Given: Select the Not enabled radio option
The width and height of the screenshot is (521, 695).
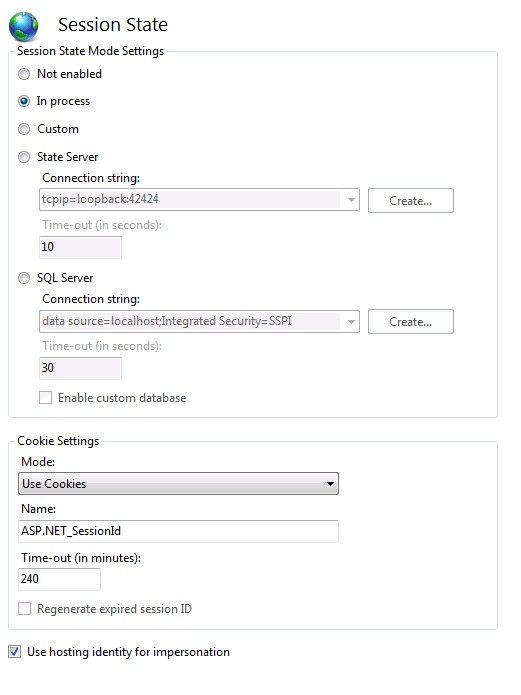Looking at the screenshot, I should click(24, 74).
